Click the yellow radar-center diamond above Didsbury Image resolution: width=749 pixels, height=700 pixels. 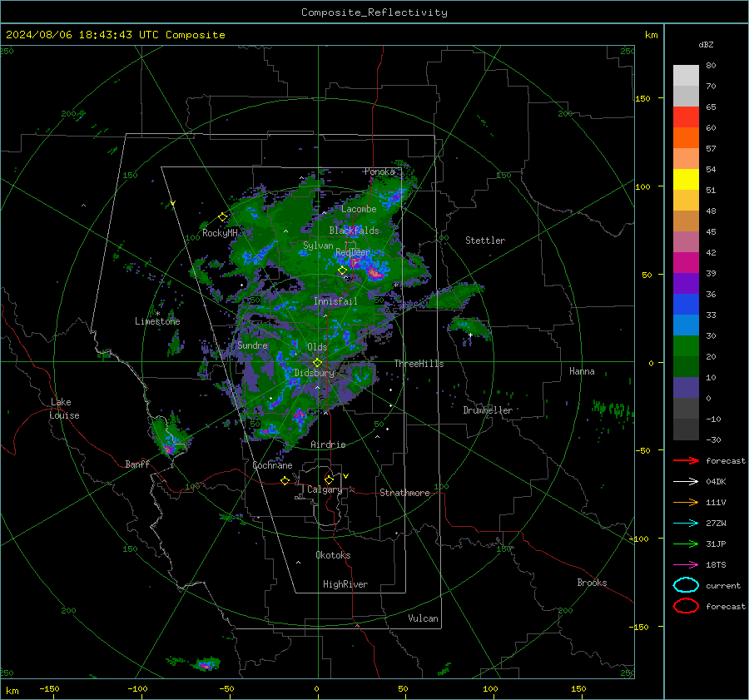(x=318, y=363)
